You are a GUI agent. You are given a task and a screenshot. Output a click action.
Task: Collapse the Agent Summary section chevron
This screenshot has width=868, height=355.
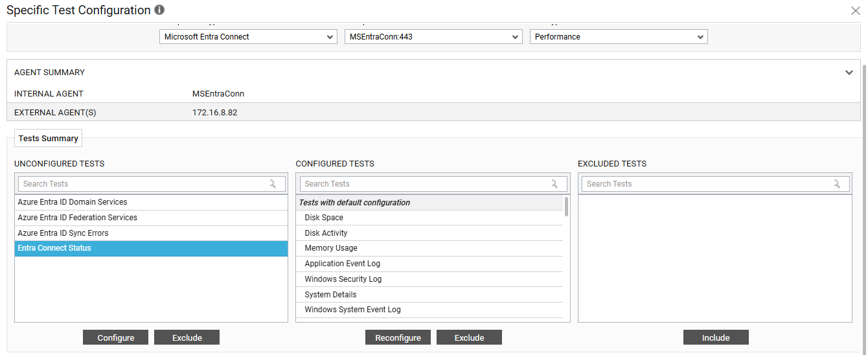(x=849, y=73)
